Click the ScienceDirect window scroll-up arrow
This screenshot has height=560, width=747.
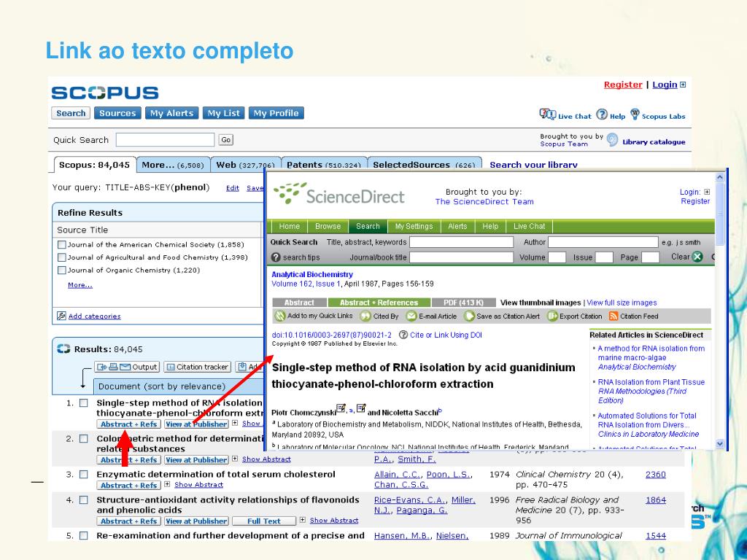(719, 177)
